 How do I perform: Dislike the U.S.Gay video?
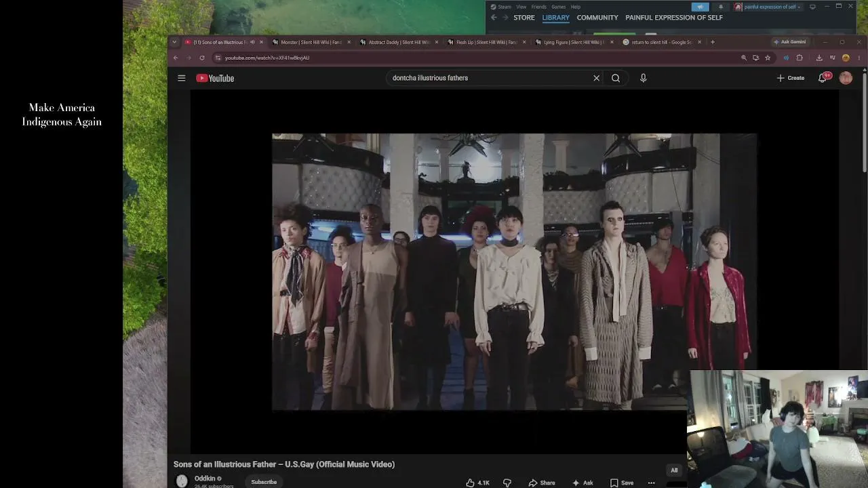click(507, 483)
